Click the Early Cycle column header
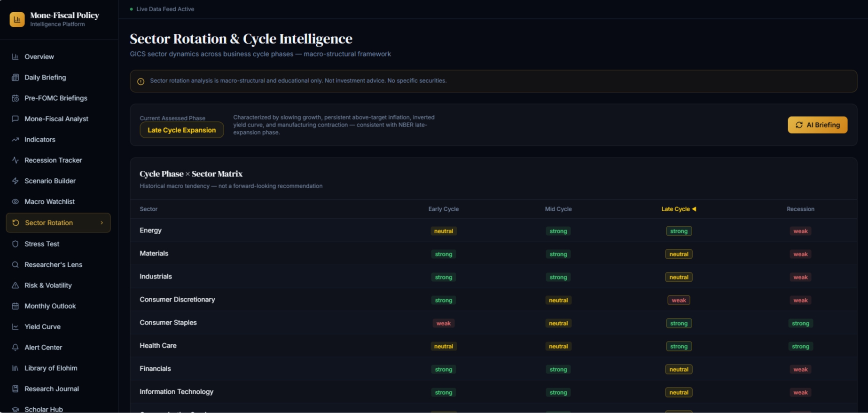 (443, 209)
